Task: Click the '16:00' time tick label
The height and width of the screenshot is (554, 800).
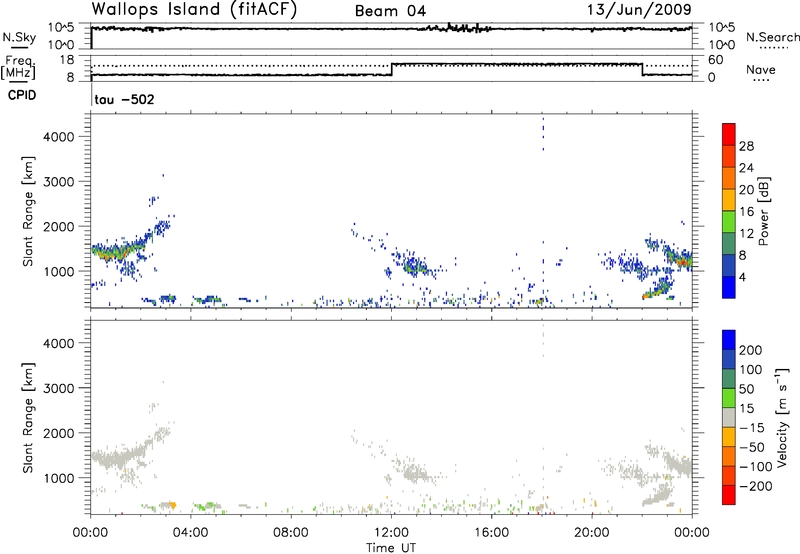Action: click(491, 533)
